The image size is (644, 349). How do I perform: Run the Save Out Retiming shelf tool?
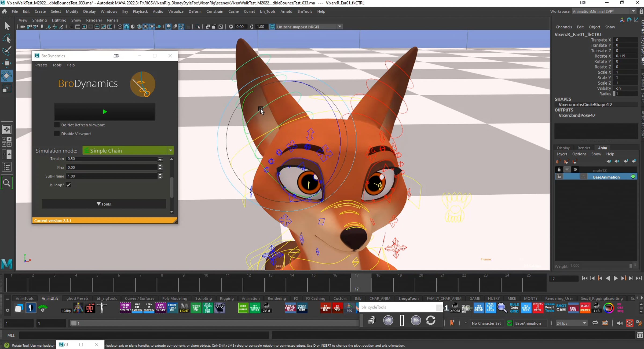pyautogui.click(x=137, y=308)
